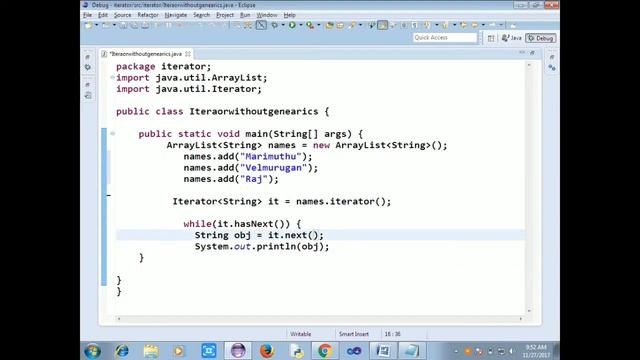Open Google Chrome from the taskbar
The image size is (640, 360).
coord(325,351)
